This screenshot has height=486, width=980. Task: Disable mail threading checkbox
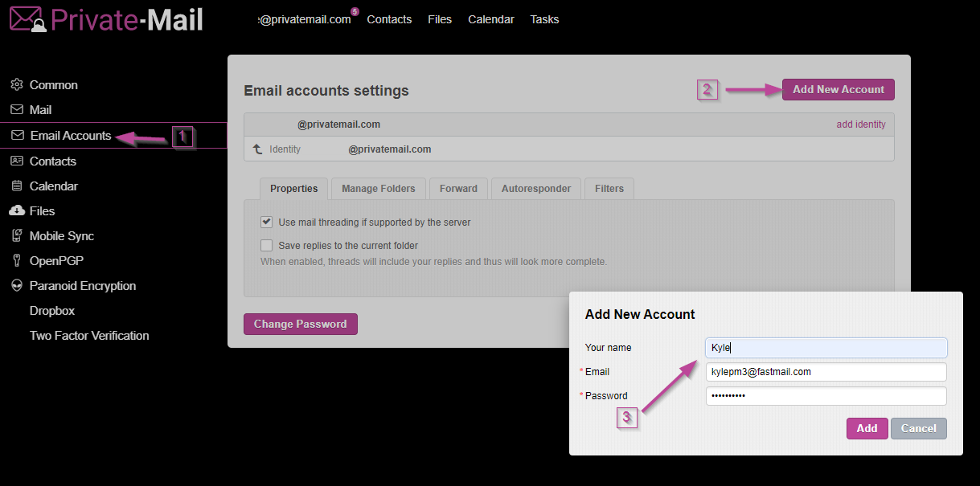pos(266,222)
